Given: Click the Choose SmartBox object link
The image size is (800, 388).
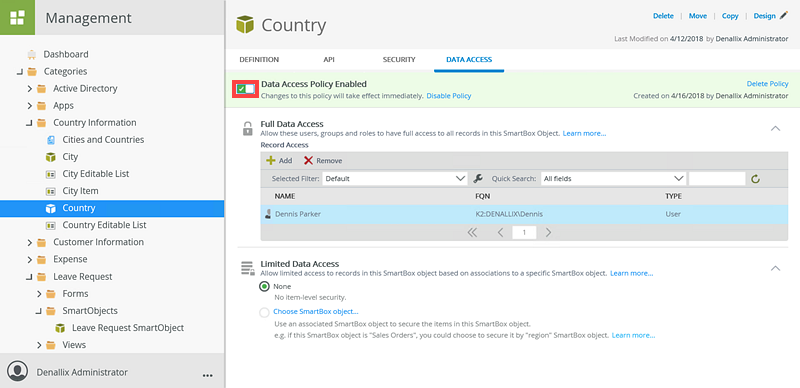Looking at the screenshot, I should click(316, 311).
